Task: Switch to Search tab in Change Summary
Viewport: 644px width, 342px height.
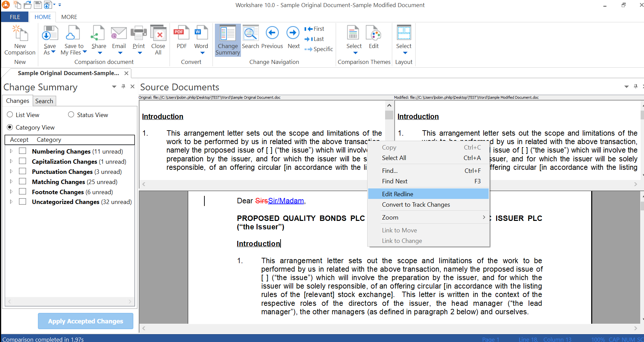Action: [44, 101]
